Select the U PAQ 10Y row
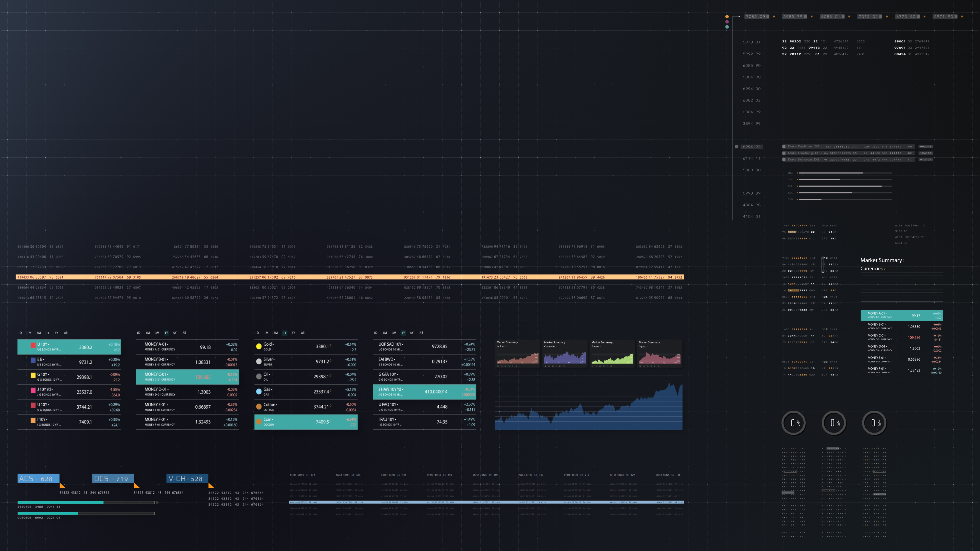The height and width of the screenshot is (551, 980). pos(425,407)
